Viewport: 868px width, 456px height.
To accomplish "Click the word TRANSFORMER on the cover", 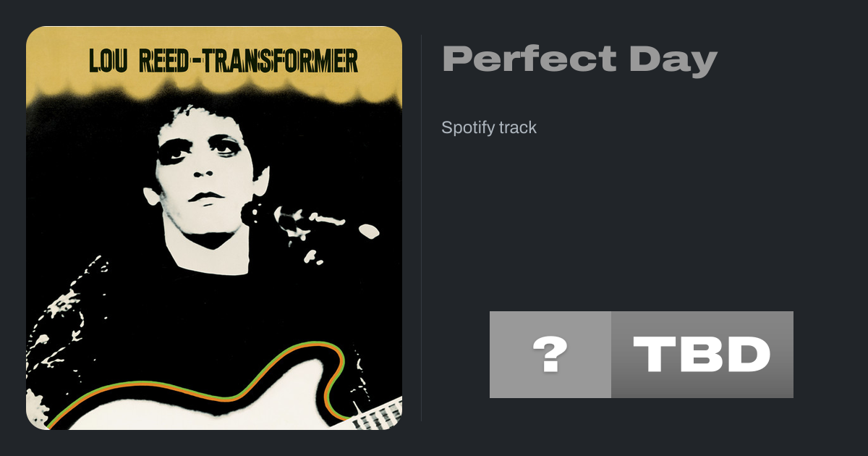I will click(280, 62).
